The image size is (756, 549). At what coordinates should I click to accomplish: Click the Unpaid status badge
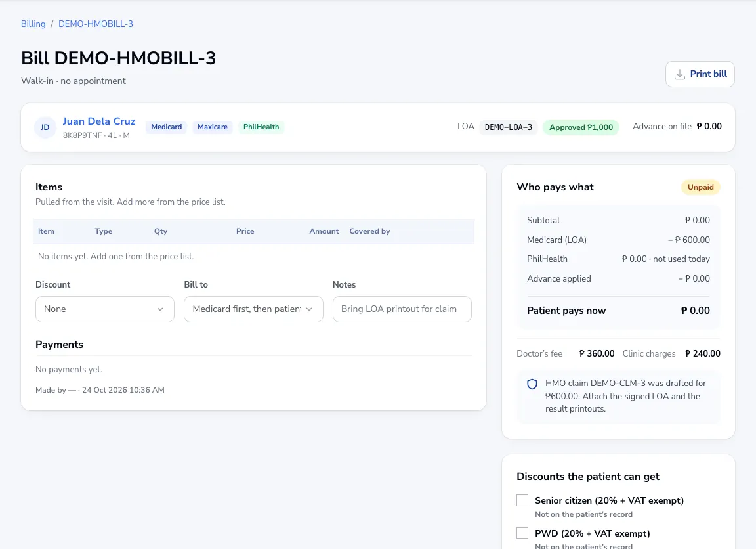coord(701,187)
